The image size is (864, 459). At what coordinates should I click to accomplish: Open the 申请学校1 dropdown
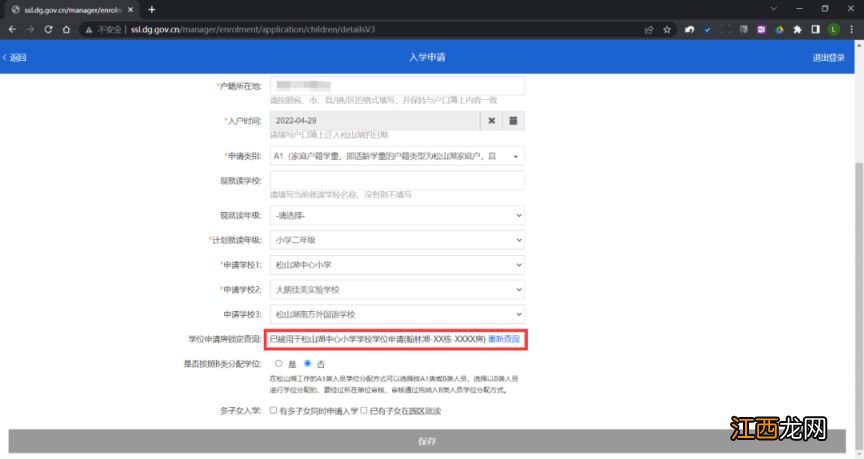point(397,265)
